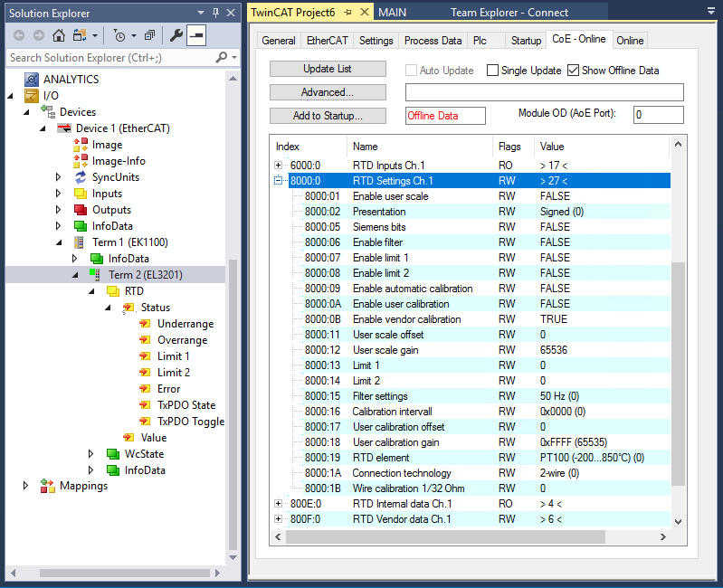Viewport: 723px width, 588px height.
Task: Collapse the RTD node under Term 2
Action: coord(91,291)
